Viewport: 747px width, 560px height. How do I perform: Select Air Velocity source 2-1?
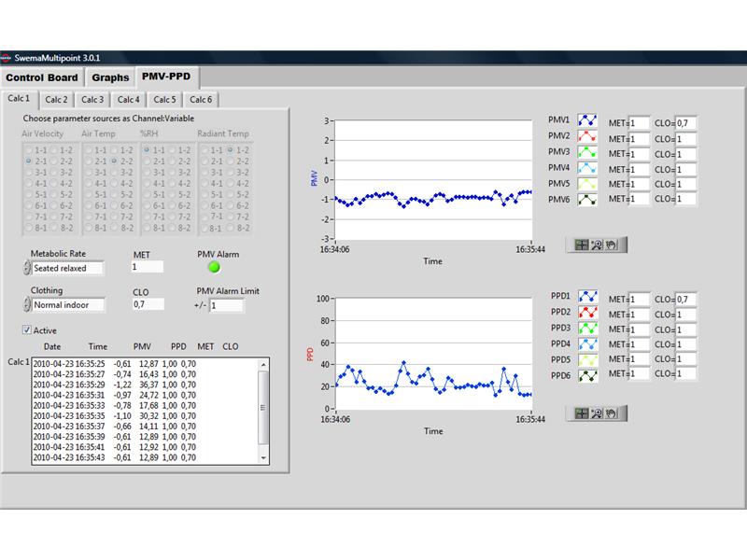tap(29, 161)
